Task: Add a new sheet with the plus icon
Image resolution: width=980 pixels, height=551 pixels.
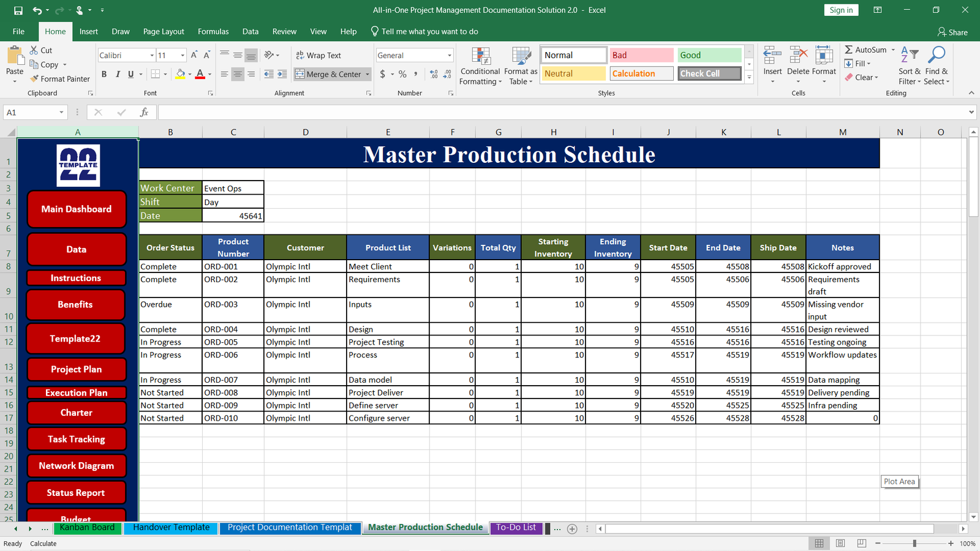Action: click(x=572, y=529)
